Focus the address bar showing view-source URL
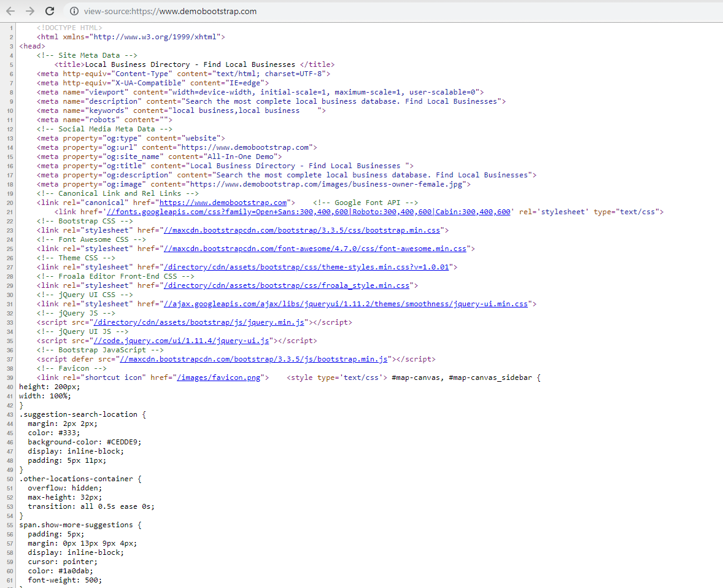 pyautogui.click(x=170, y=12)
